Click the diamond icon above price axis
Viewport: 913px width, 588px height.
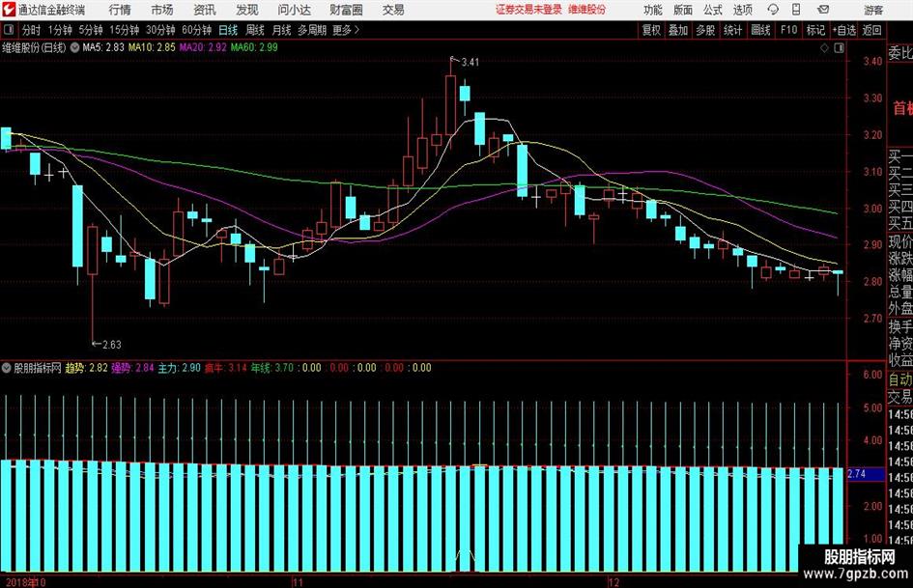click(824, 48)
